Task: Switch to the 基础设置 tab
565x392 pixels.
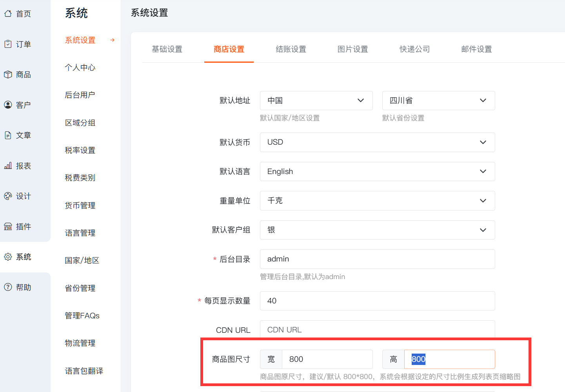Action: (167, 49)
